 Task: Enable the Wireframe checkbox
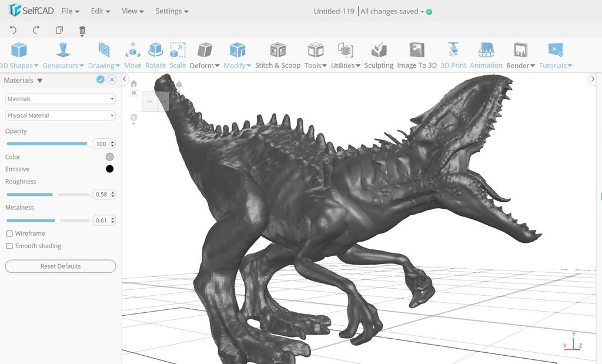9,233
